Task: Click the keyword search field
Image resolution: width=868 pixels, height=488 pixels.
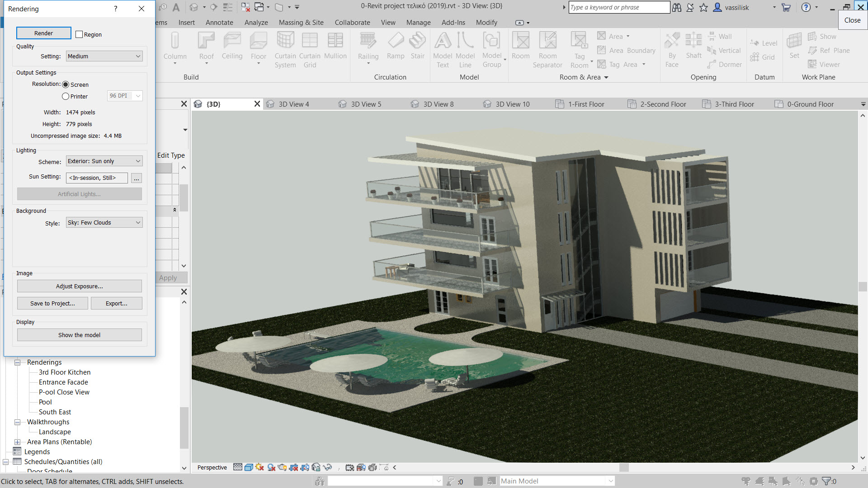Action: click(619, 7)
